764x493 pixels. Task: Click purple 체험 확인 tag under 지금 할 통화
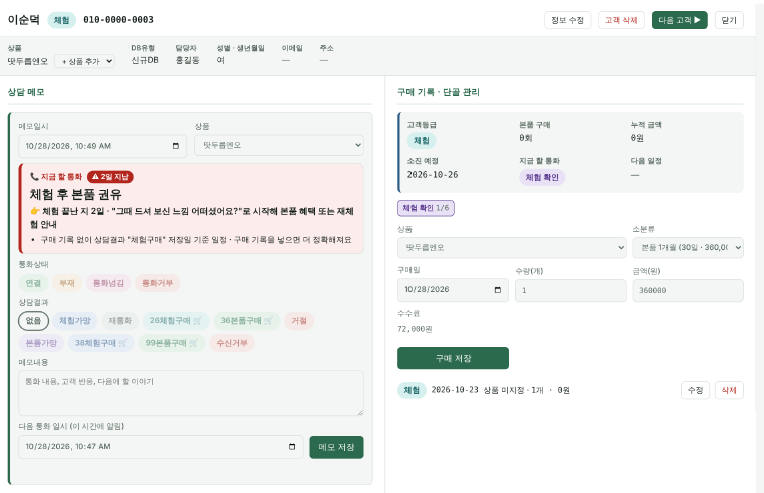(x=542, y=177)
